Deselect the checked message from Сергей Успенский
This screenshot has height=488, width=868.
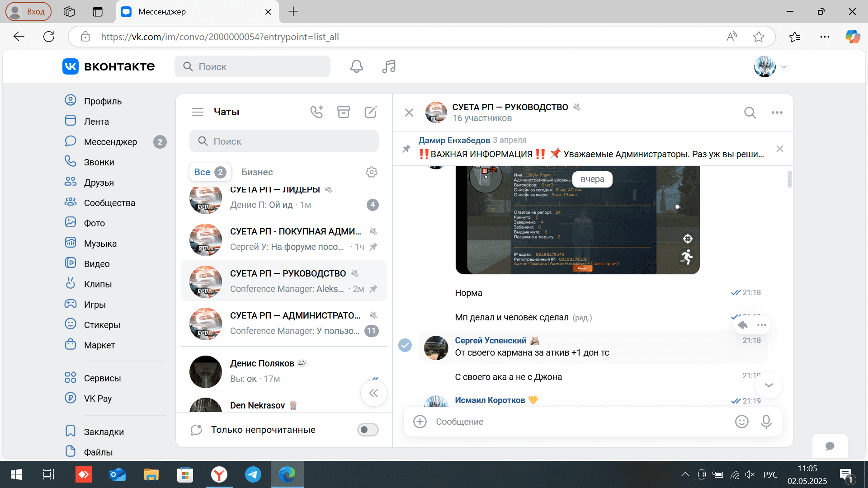(x=405, y=345)
